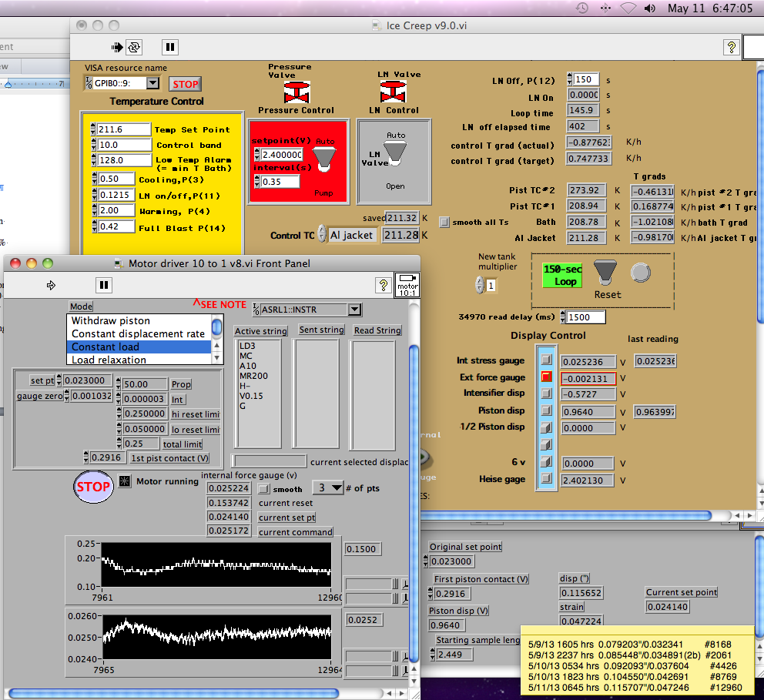Open context help in Ice Creep window
Image resolution: width=764 pixels, height=700 pixels.
click(x=730, y=47)
